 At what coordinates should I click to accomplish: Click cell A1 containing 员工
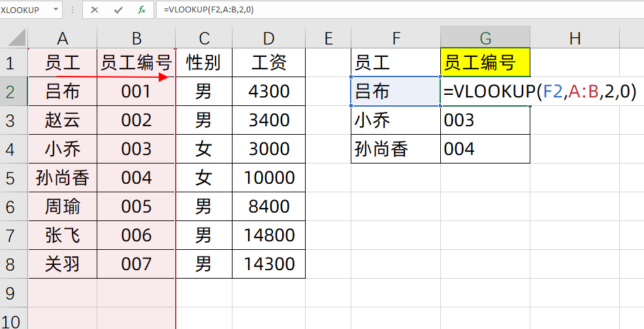click(63, 63)
